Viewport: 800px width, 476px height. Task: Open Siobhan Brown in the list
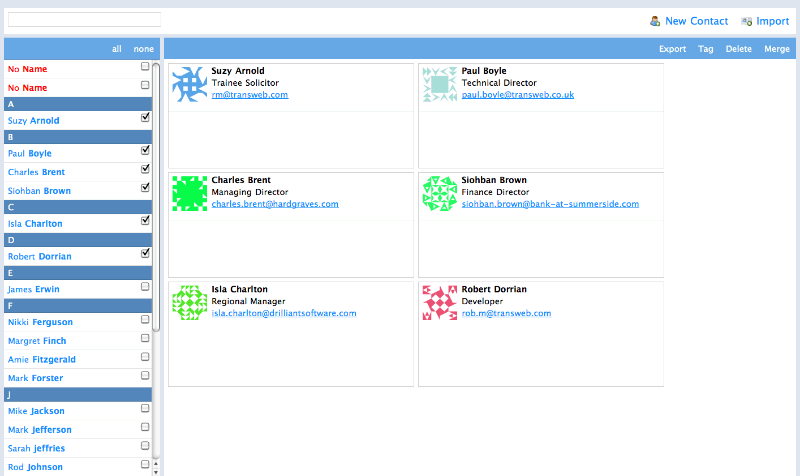point(39,191)
